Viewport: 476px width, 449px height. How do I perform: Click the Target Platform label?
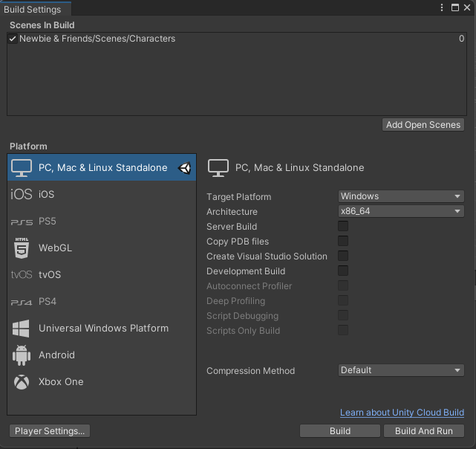[239, 197]
